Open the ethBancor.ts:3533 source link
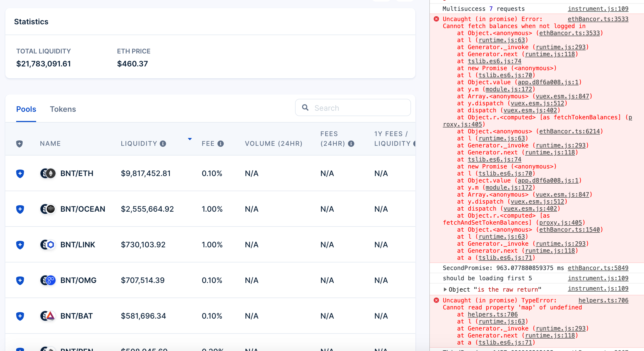Screen dimensions: 644x351 [x=598, y=19]
